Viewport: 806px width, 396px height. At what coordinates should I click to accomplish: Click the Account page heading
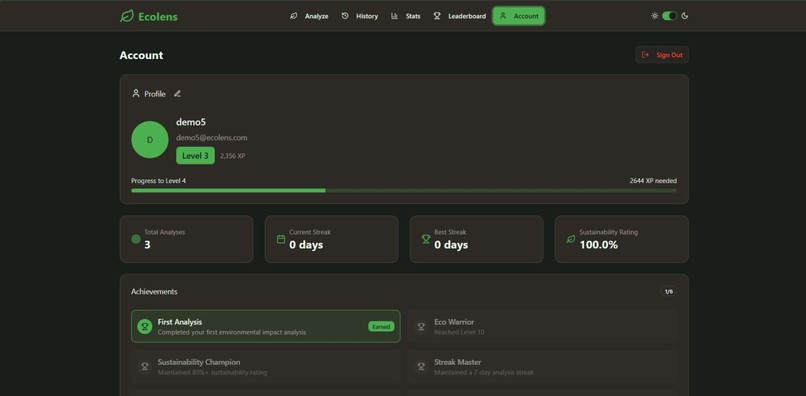point(141,55)
